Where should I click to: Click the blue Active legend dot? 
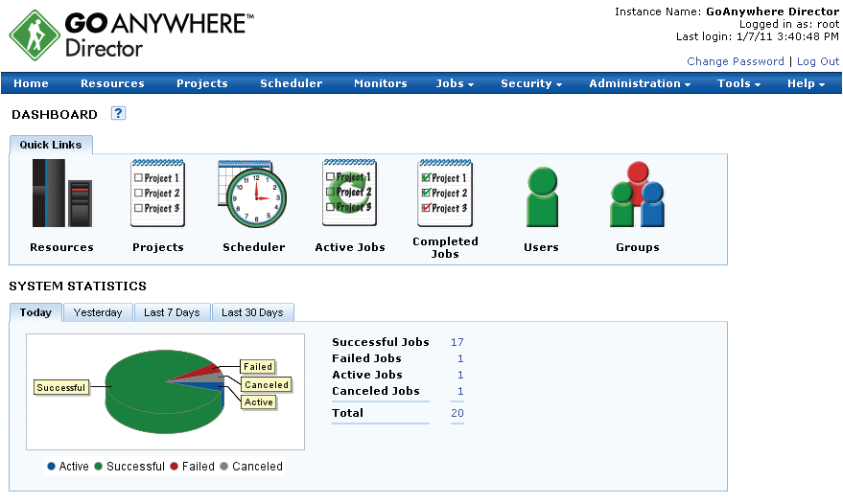[52, 467]
